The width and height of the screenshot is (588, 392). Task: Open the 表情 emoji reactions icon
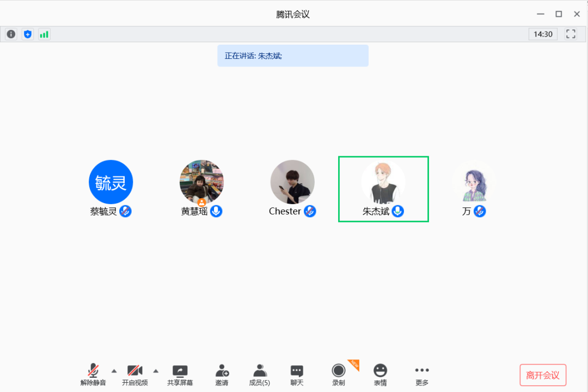[x=380, y=375]
